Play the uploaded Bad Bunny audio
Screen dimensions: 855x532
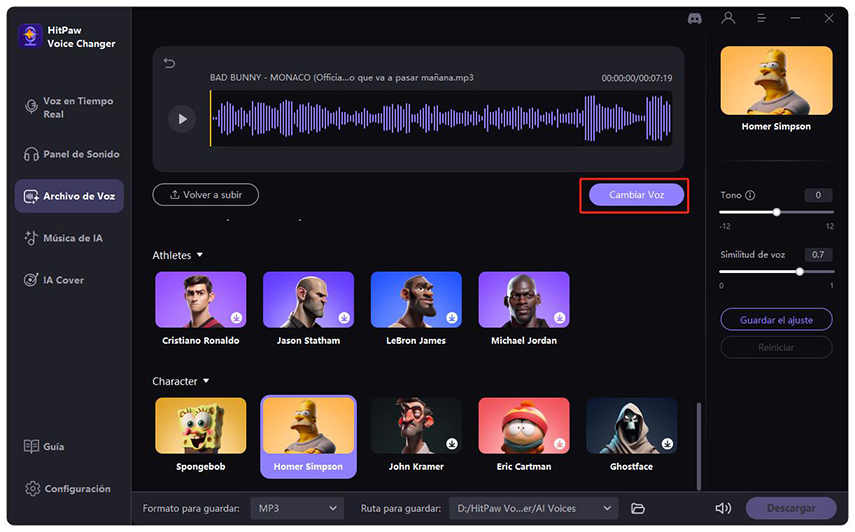(182, 119)
